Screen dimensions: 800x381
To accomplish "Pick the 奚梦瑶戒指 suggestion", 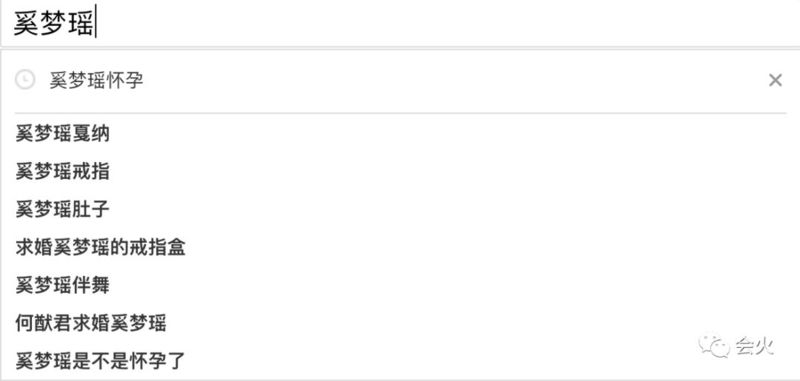I will point(62,172).
